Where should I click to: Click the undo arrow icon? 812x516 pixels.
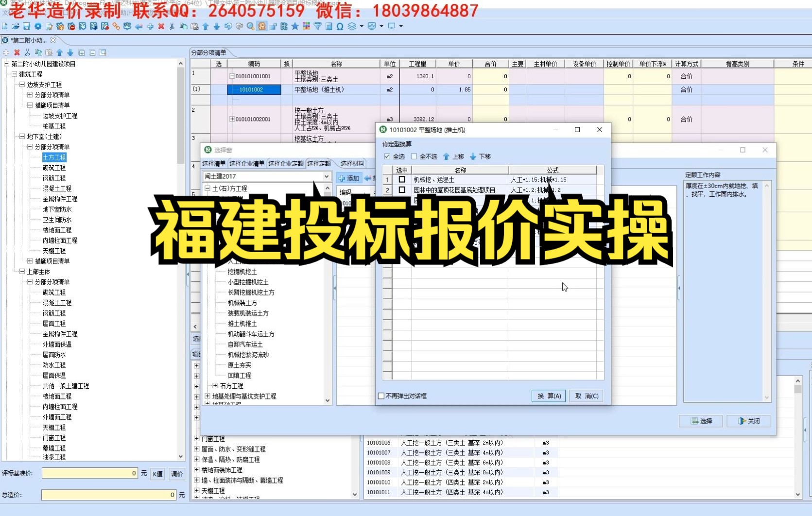[228, 26]
